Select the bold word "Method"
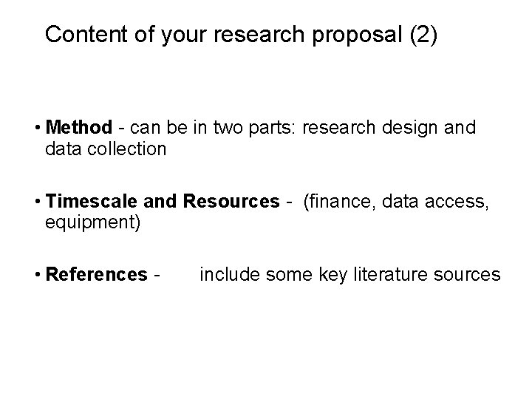Screen dimensions: 532x399 tap(79, 127)
